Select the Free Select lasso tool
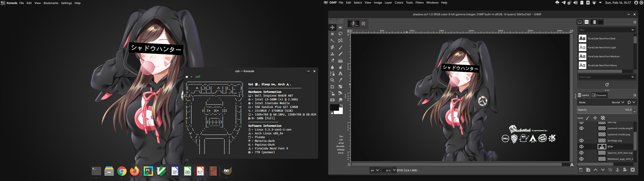The image size is (644, 181). click(340, 34)
